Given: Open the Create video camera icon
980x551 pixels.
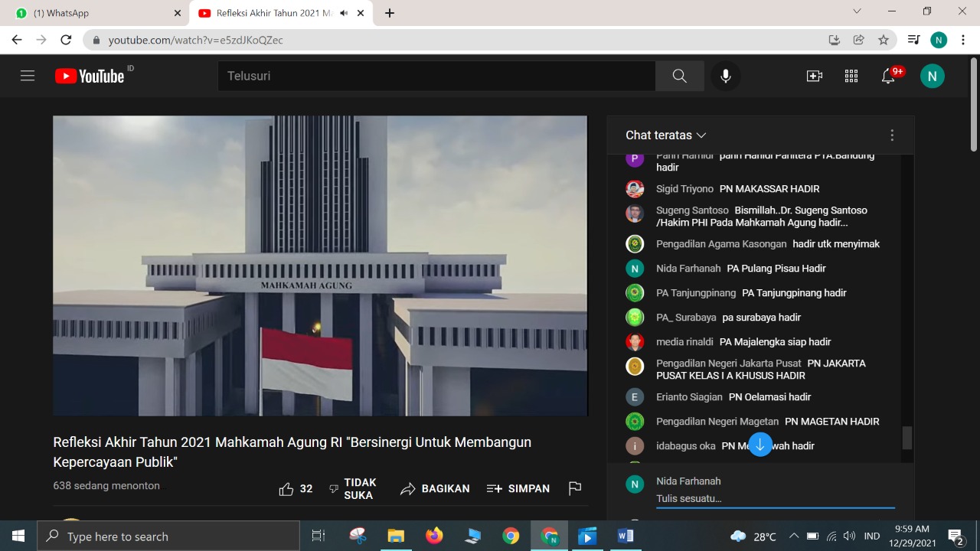Looking at the screenshot, I should click(814, 76).
